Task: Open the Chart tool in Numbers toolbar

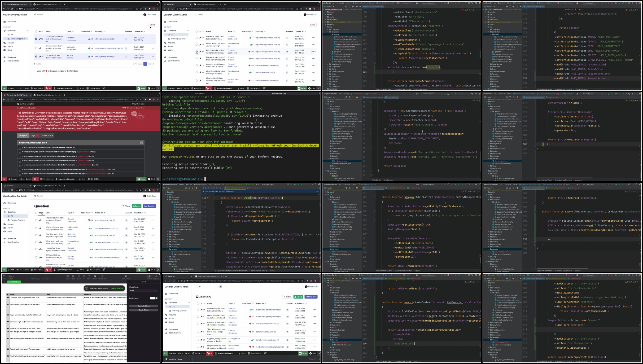Action: pos(79,276)
